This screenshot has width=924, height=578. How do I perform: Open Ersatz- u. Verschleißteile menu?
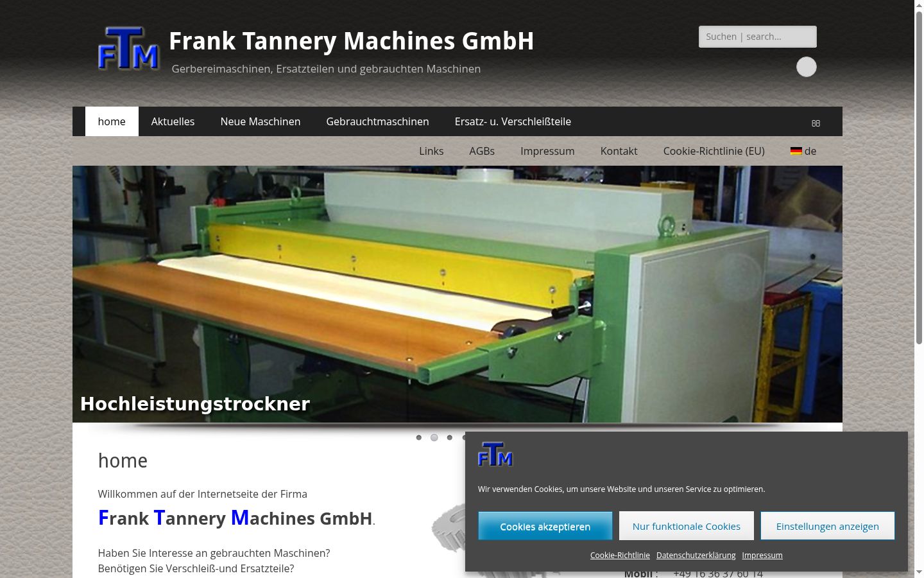513,121
